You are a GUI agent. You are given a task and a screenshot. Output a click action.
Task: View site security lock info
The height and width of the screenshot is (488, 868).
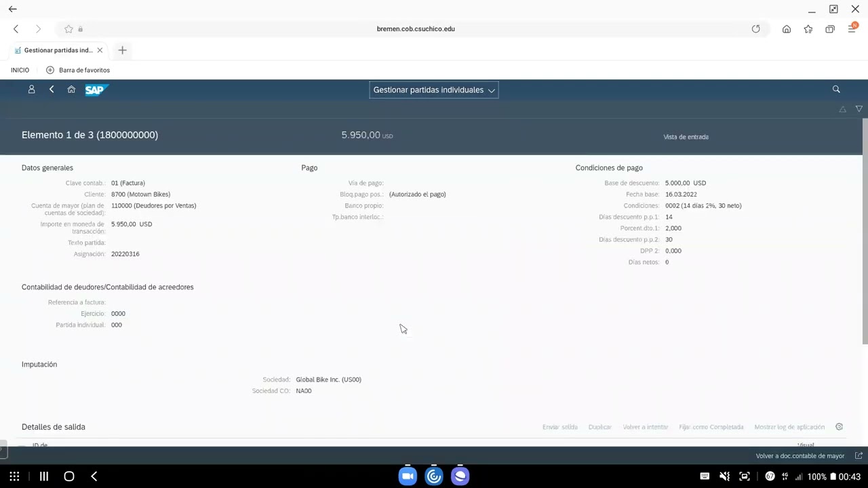80,29
